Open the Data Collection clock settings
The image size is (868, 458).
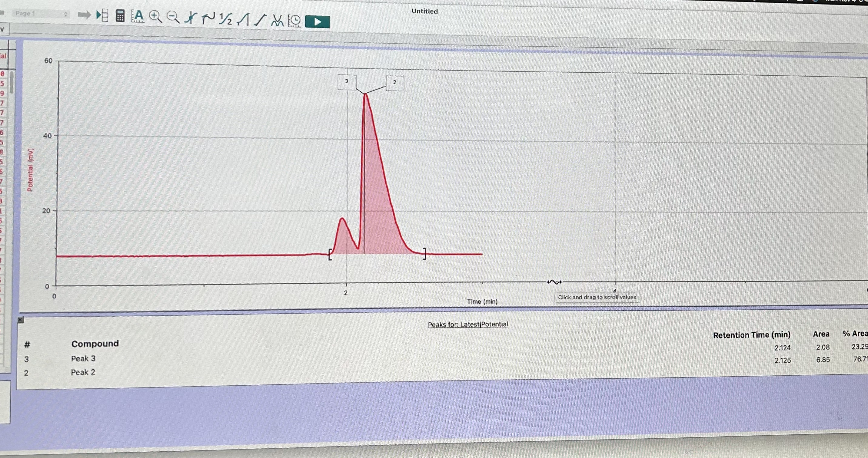[x=294, y=21]
